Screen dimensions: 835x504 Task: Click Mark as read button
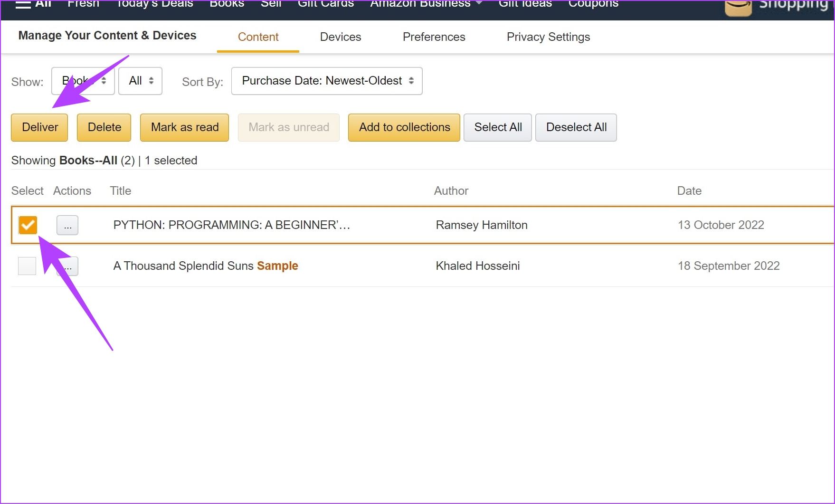[184, 127]
